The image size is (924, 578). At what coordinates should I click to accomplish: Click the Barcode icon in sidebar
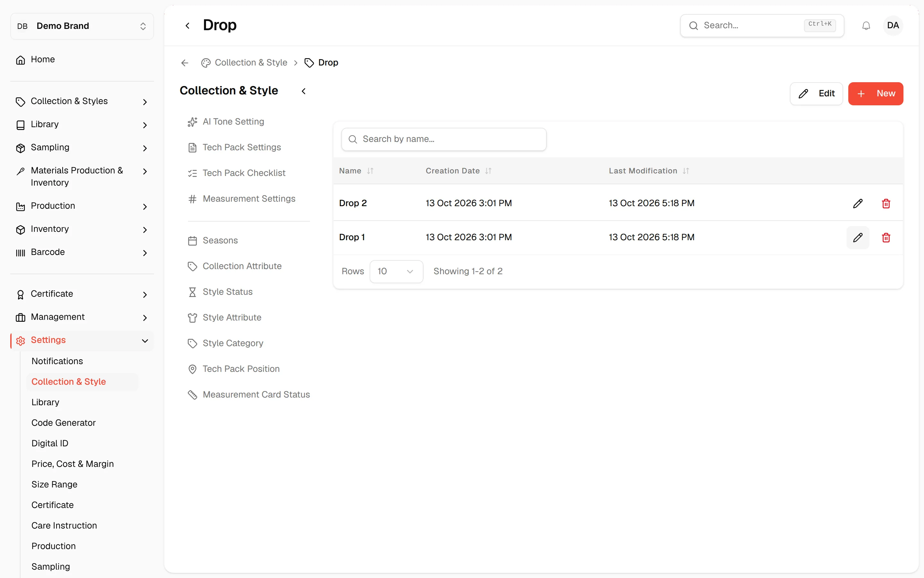tap(21, 253)
